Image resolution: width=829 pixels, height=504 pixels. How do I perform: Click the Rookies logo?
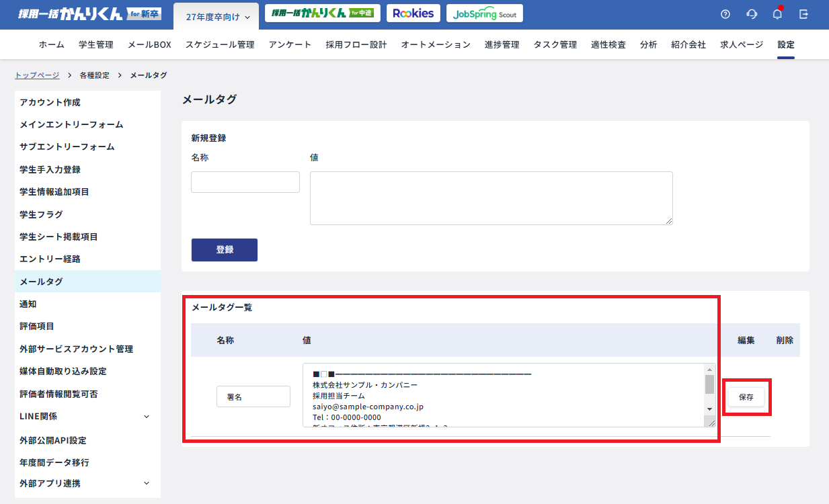coord(413,13)
